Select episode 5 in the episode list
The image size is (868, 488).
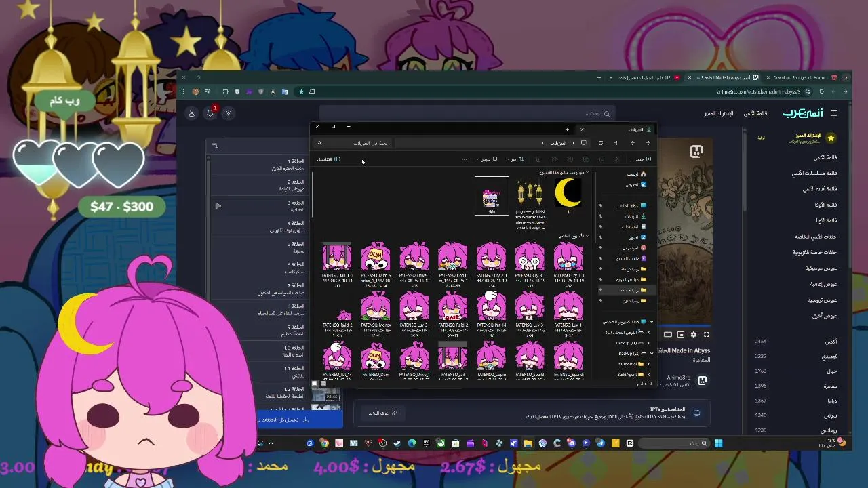click(x=260, y=247)
